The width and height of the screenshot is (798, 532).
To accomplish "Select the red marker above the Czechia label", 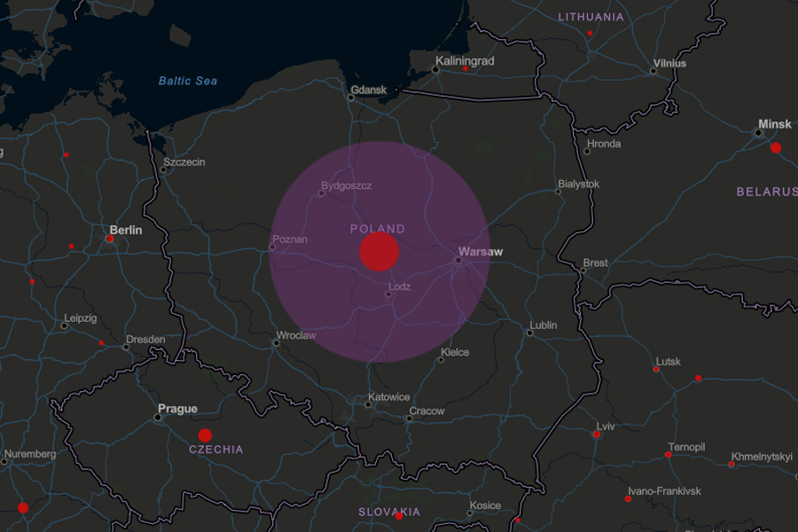I will pos(205,435).
